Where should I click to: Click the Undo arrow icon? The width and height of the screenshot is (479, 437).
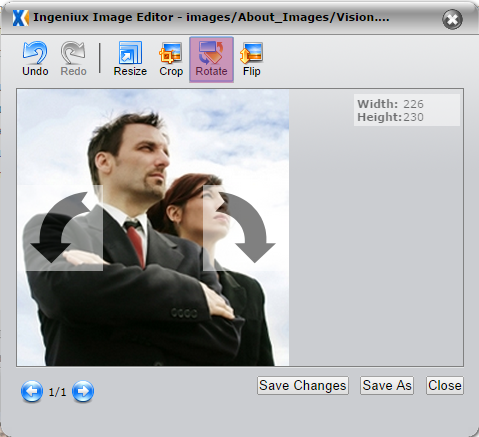[35, 53]
